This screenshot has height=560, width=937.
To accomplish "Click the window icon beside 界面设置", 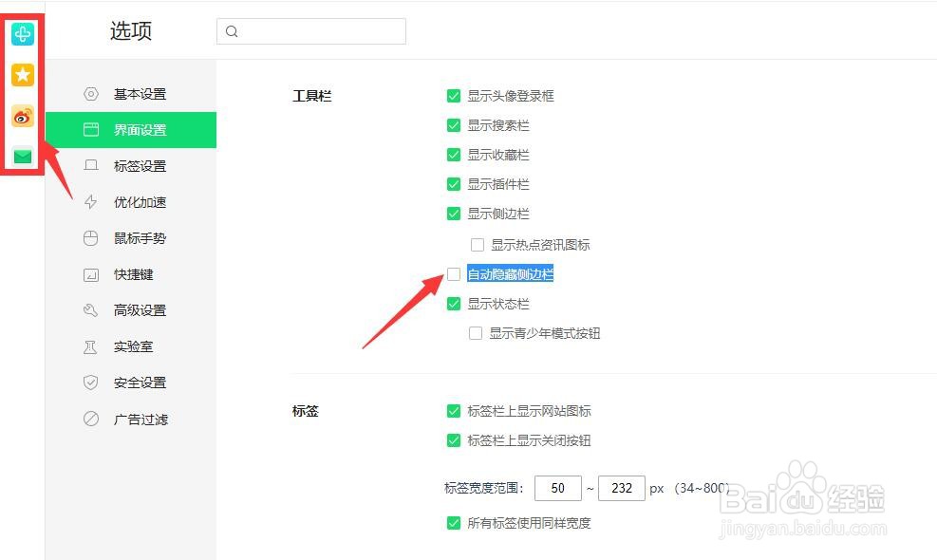I will point(91,130).
